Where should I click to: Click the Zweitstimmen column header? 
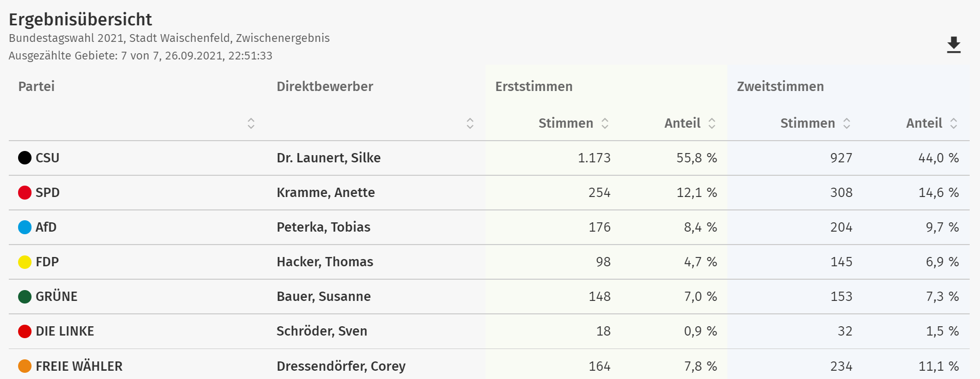pos(780,86)
